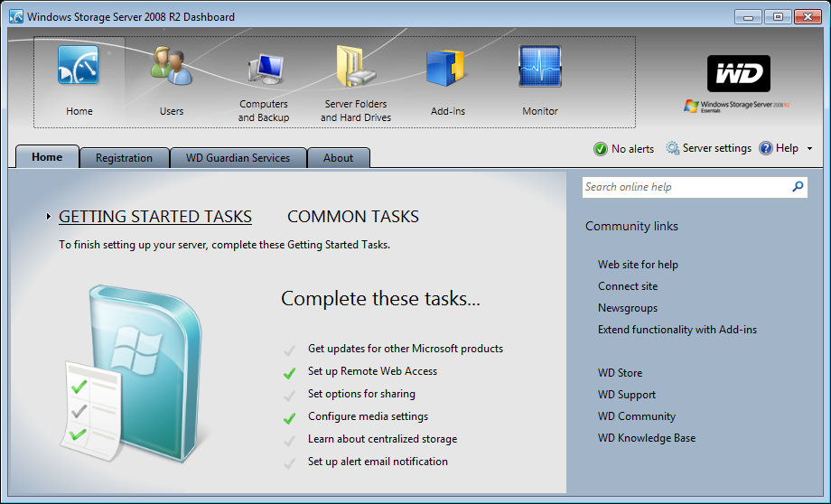831x504 pixels.
Task: Open the Newsgroups link
Action: [628, 308]
